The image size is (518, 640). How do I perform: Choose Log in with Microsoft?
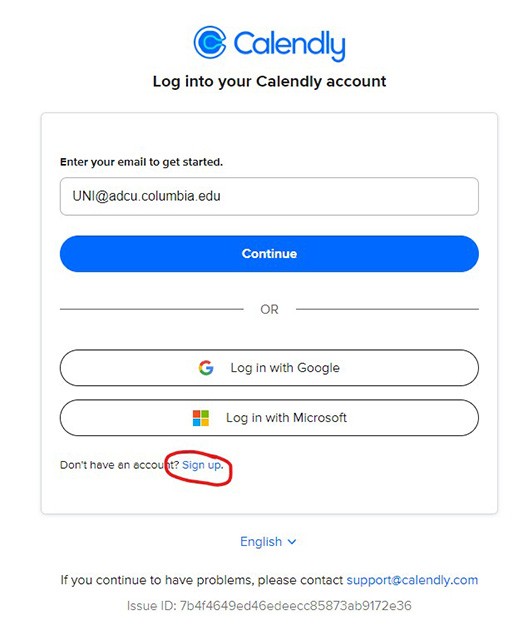pos(269,418)
